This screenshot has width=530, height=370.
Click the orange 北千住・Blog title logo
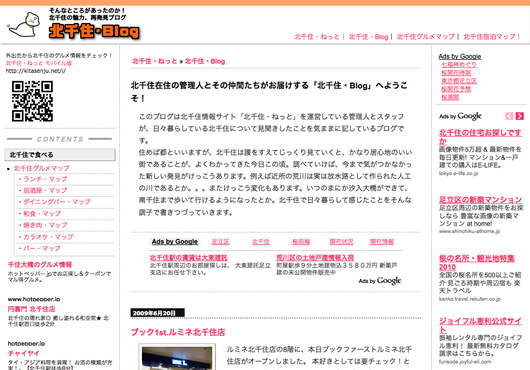tap(94, 31)
